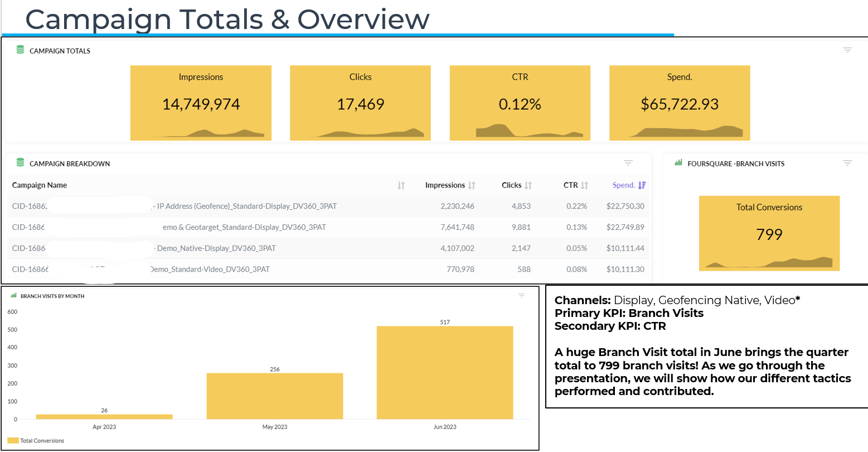Screen dimensions: 868x452
Task: Click the Primary KPI: Branch Visits line
Action: point(629,313)
